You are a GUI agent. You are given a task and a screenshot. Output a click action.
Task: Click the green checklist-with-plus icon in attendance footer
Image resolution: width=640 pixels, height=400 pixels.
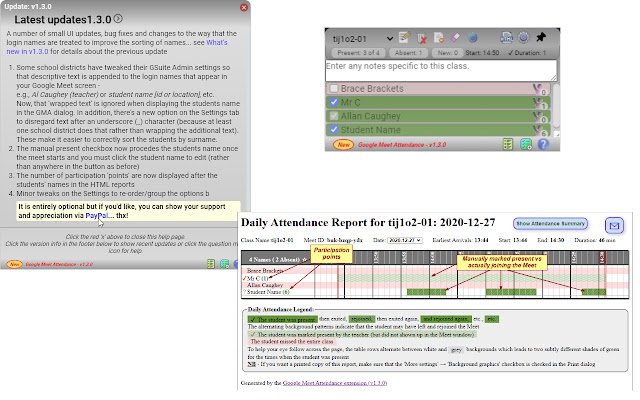(x=526, y=144)
